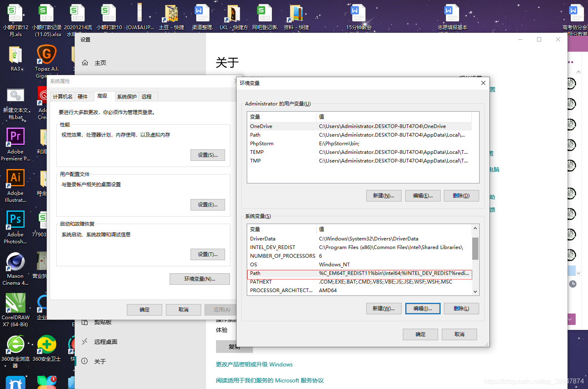Open the 系统保护 tab
The image size is (588, 389).
click(126, 96)
